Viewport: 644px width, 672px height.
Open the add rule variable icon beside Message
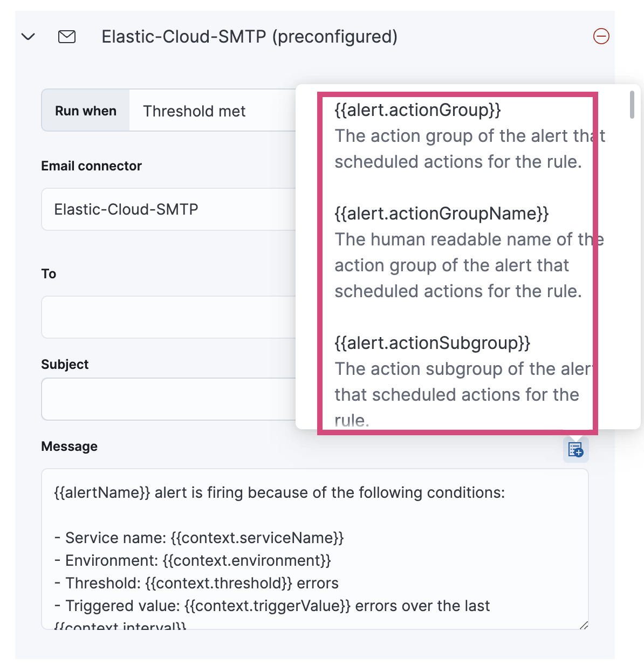click(x=575, y=449)
